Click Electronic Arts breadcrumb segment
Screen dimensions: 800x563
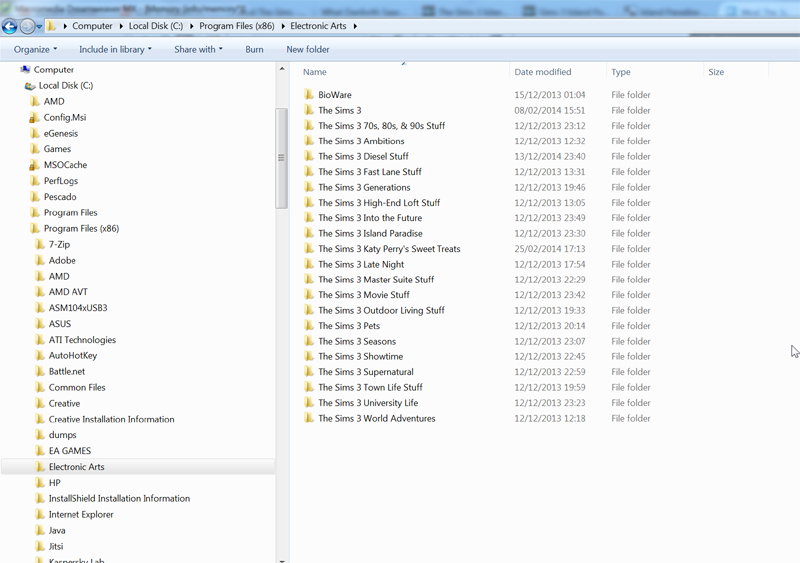pyautogui.click(x=318, y=26)
